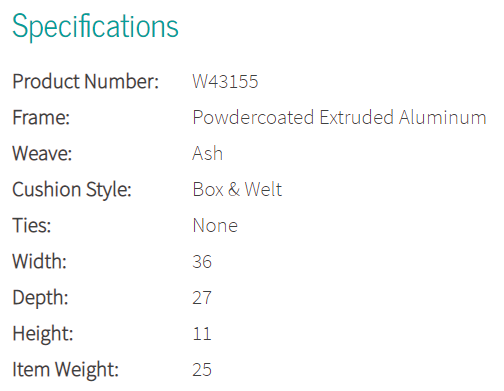The width and height of the screenshot is (504, 391).
Task: Click product number value W43155
Action: point(225,81)
